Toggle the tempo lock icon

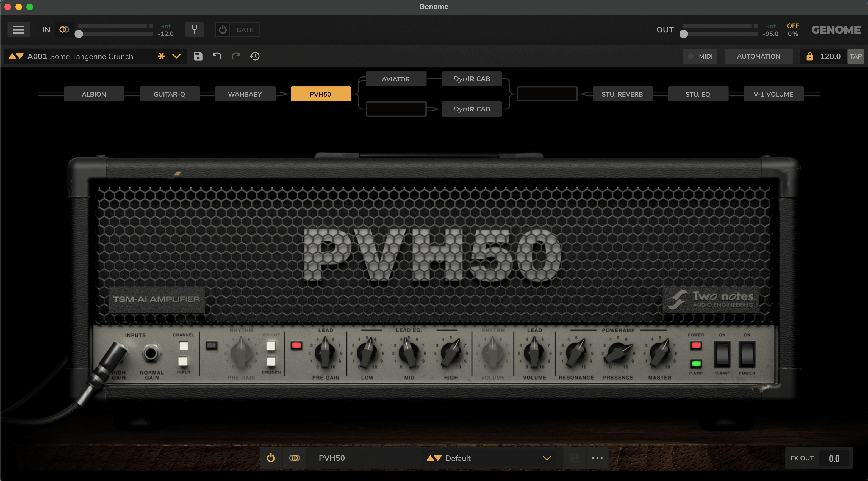809,56
